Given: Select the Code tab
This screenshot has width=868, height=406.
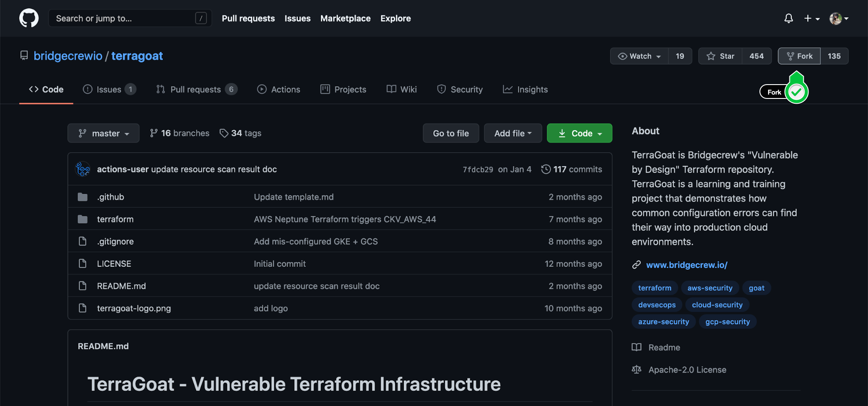Looking at the screenshot, I should pos(46,89).
